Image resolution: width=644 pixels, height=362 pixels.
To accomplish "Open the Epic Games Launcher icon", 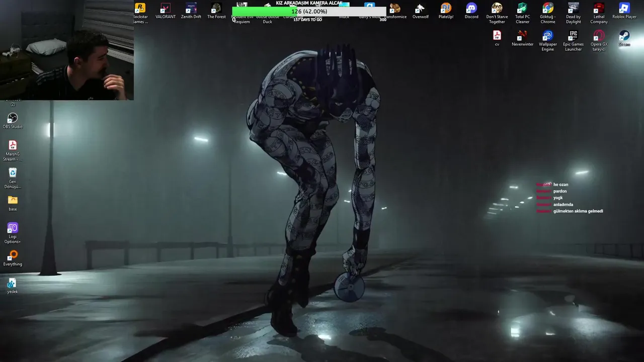I will click(574, 41).
